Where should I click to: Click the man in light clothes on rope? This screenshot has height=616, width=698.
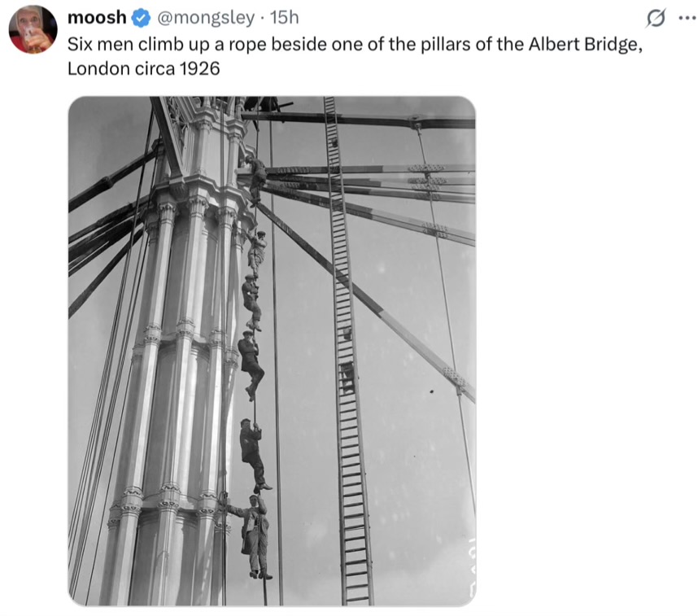click(257, 254)
